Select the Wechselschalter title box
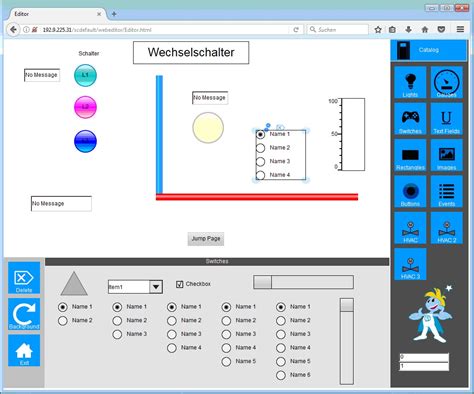Image resolution: width=474 pixels, height=394 pixels. click(191, 53)
